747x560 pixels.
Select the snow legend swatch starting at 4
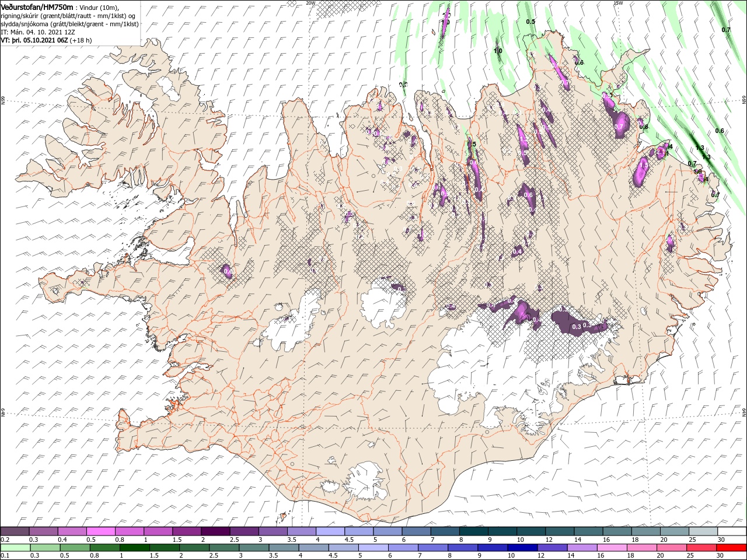(x=330, y=531)
